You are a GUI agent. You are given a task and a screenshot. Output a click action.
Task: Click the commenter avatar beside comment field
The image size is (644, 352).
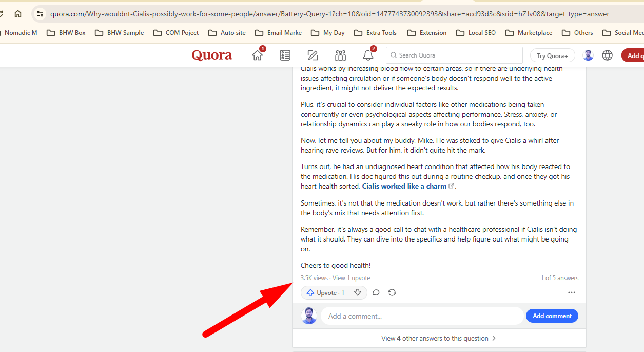(x=309, y=316)
